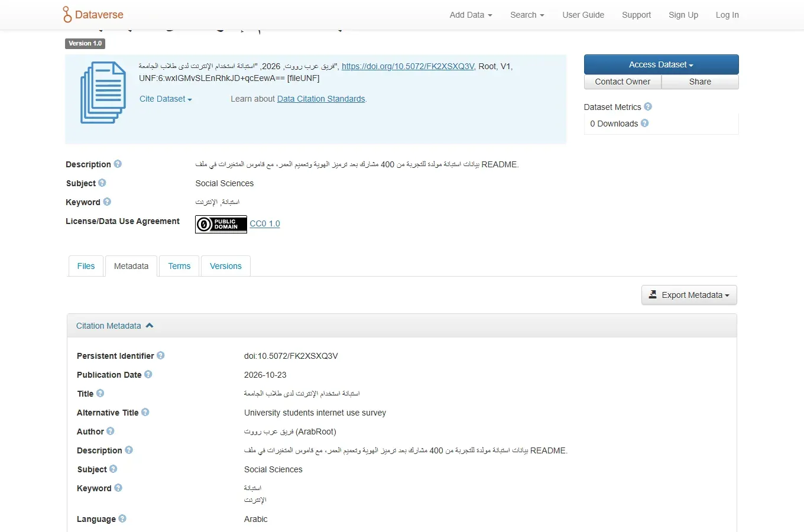This screenshot has height=532, width=804.
Task: Click the Public Domain CC0 badge image
Action: [221, 224]
